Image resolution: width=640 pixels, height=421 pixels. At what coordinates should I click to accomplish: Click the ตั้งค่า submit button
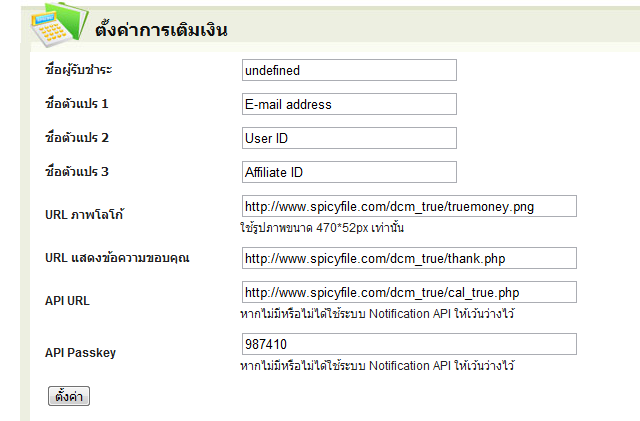pyautogui.click(x=69, y=396)
